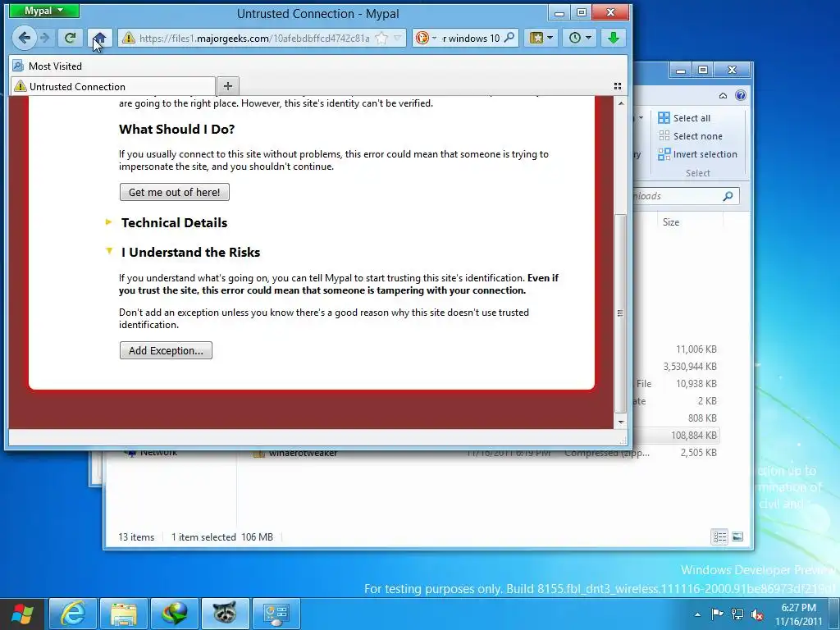This screenshot has height=630, width=840.
Task: Open the clock showing 6:27 PM
Action: click(x=798, y=614)
